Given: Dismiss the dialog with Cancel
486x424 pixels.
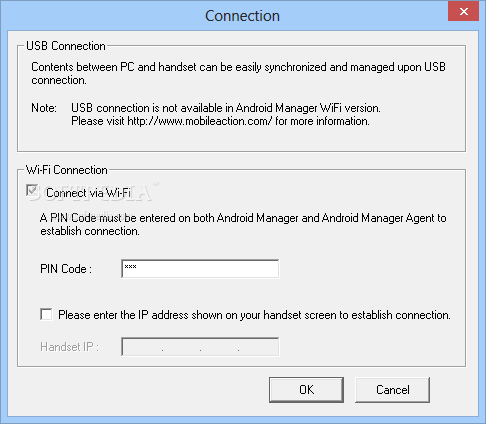Looking at the screenshot, I should pos(392,390).
